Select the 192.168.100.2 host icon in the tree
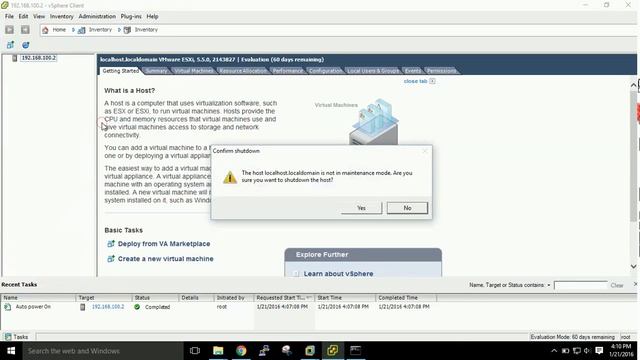640x360 pixels. (x=15, y=58)
